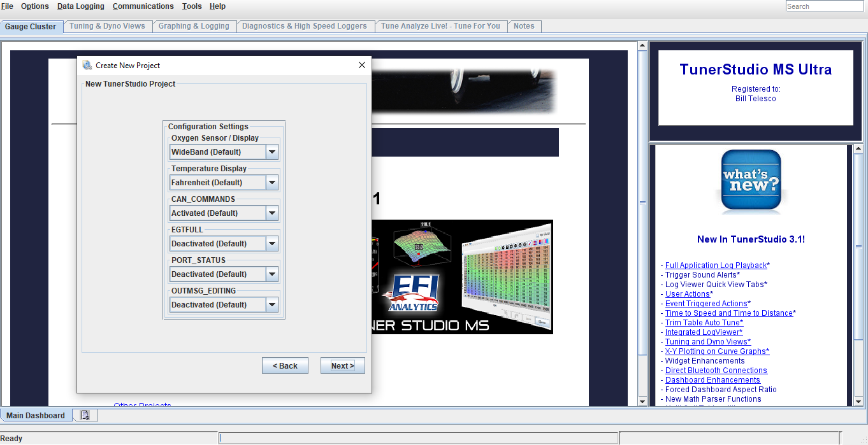Click the main page scrollbar up arrow
This screenshot has width=868, height=445.
[642, 46]
